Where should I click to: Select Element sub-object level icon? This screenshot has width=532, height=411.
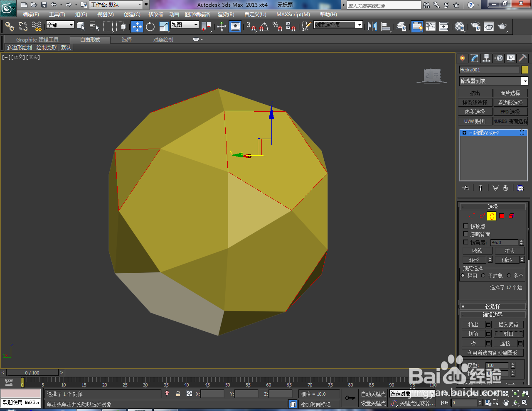511,216
